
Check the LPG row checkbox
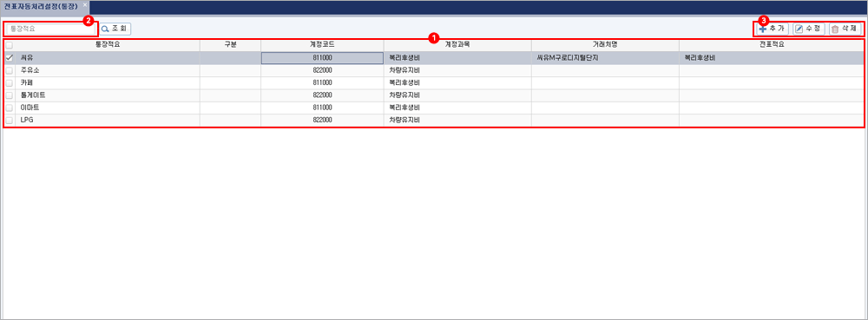click(9, 120)
